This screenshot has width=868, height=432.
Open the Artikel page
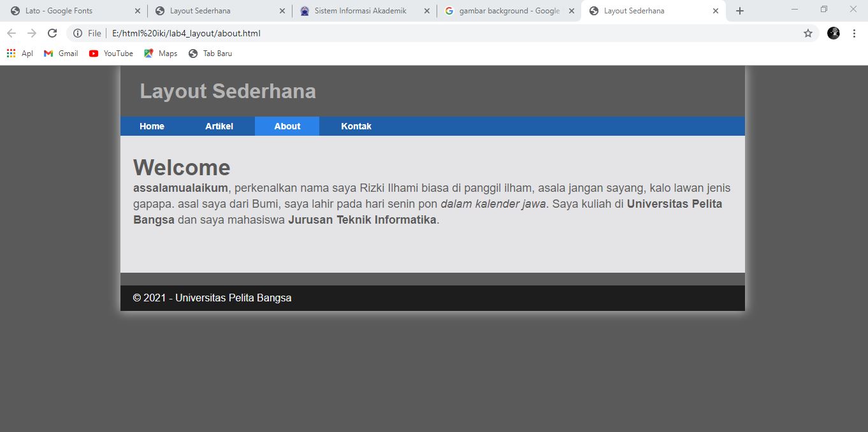220,126
